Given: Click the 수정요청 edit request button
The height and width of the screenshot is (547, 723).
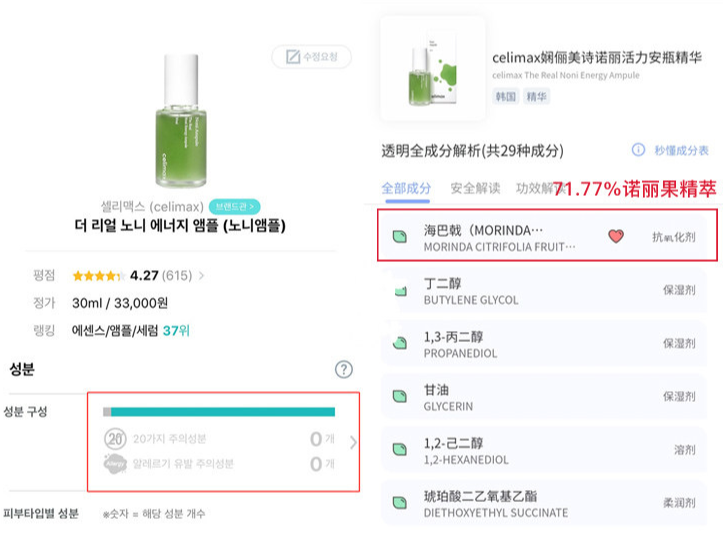Looking at the screenshot, I should [311, 57].
